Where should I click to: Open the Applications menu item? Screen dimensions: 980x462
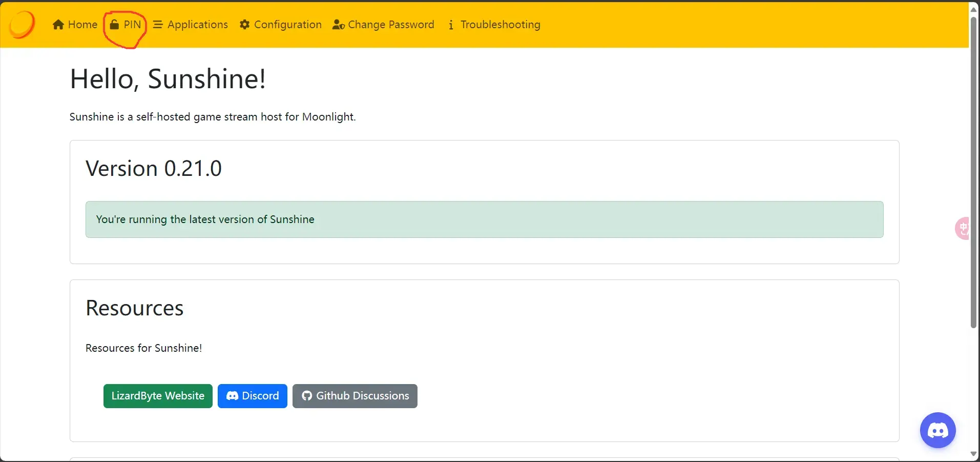[x=191, y=25]
